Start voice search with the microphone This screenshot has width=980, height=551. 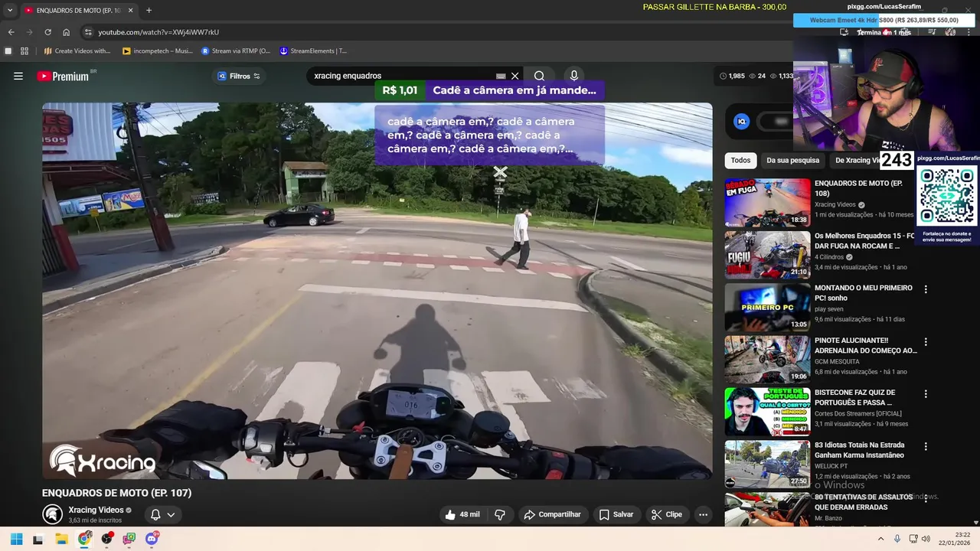click(x=574, y=76)
